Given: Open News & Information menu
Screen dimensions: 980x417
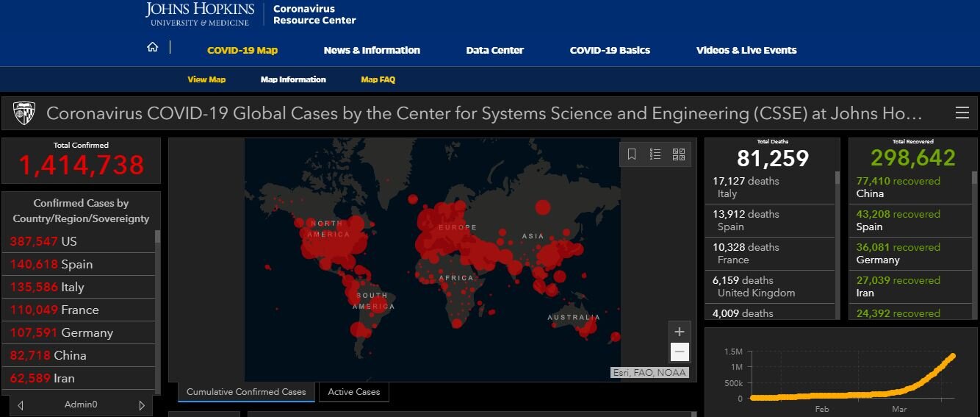Looking at the screenshot, I should [372, 51].
